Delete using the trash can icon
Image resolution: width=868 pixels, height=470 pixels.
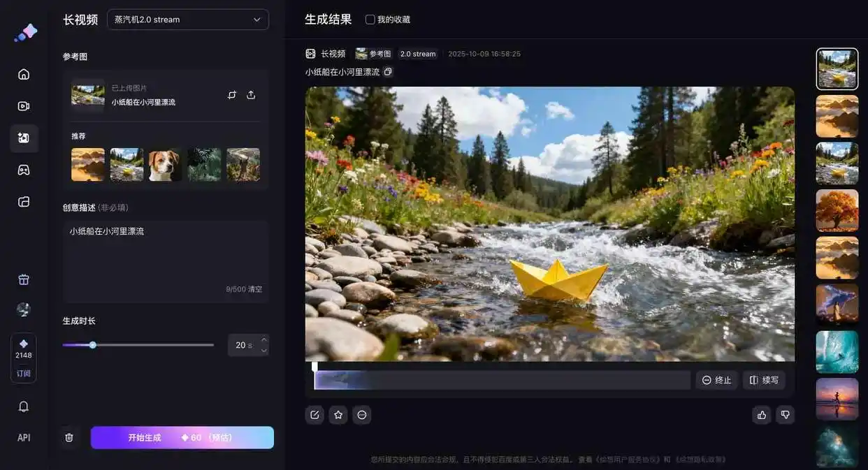click(x=69, y=437)
